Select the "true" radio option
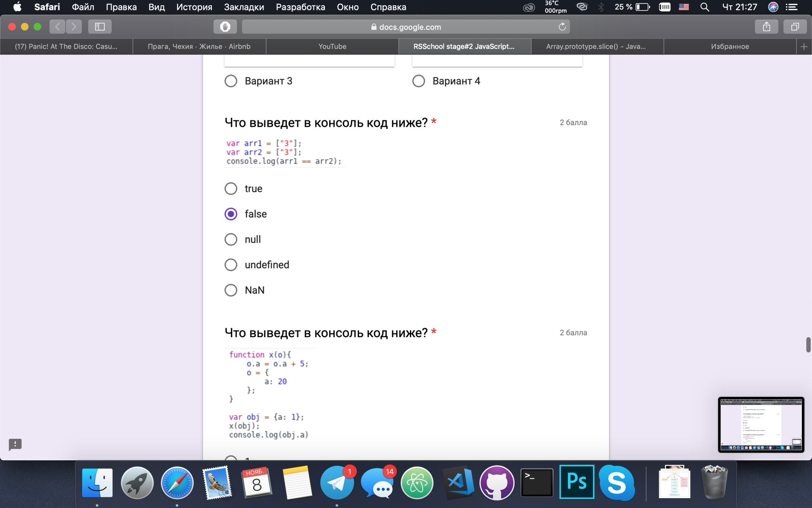This screenshot has width=812, height=508. point(231,189)
